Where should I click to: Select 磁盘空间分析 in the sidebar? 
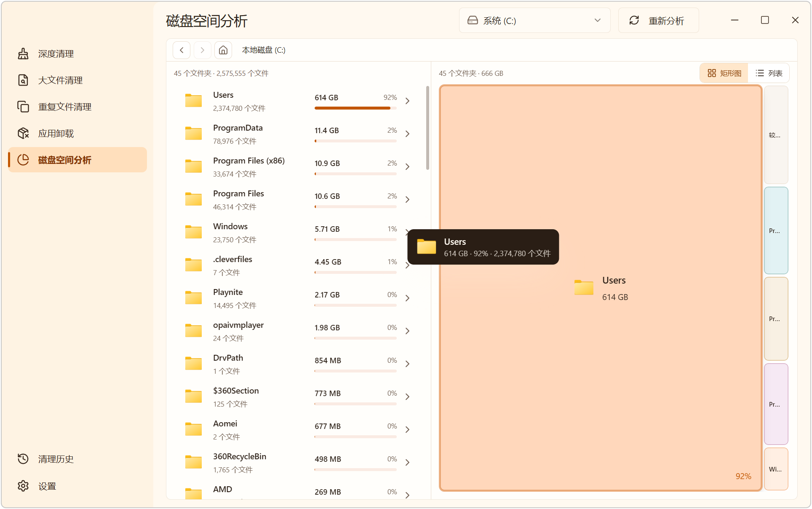(77, 160)
